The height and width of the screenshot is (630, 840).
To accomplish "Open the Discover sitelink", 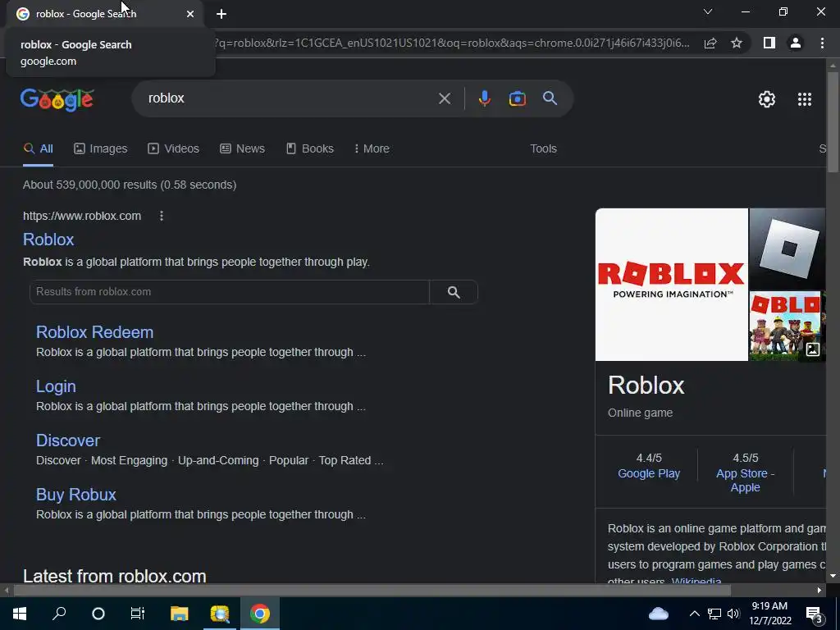I will point(68,441).
